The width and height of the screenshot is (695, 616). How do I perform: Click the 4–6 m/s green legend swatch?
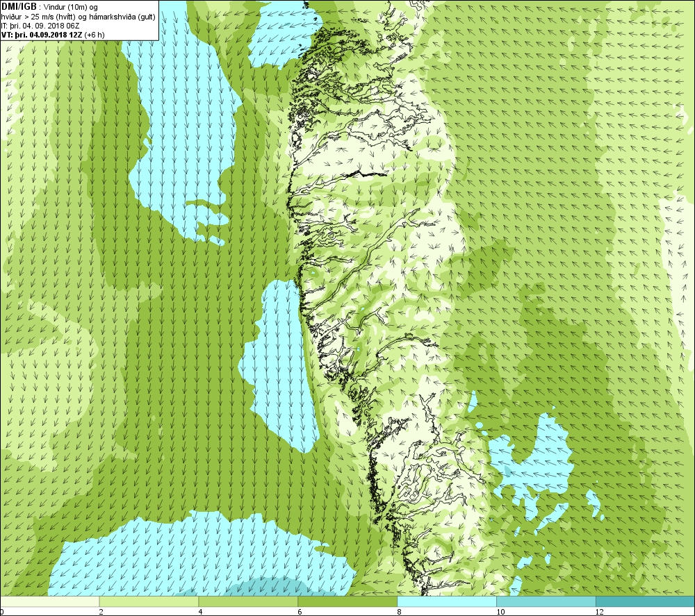pos(248,601)
